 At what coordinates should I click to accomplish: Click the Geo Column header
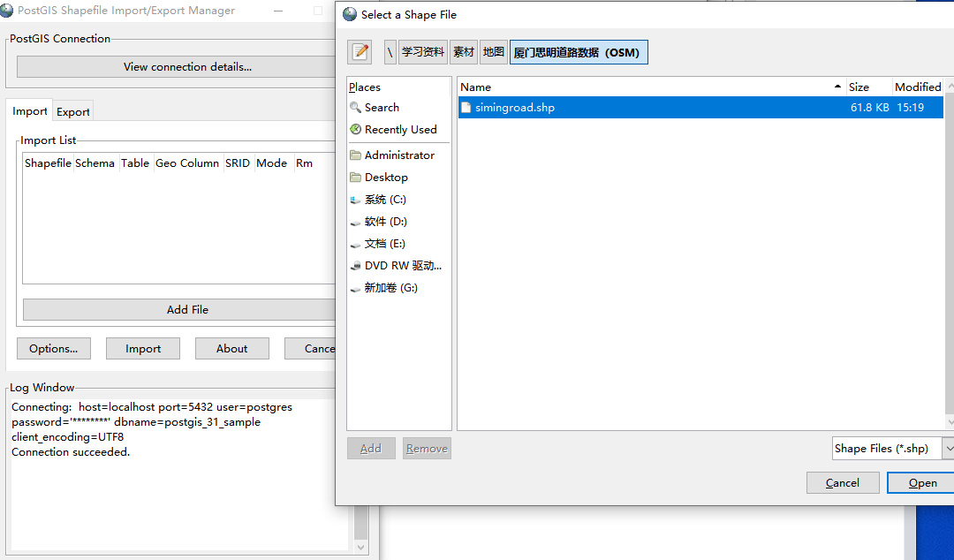coord(187,163)
